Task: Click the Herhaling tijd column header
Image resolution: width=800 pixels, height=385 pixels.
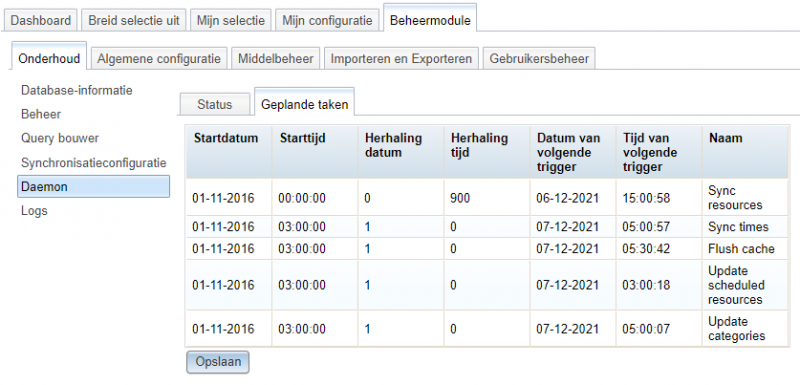Action: (487, 152)
